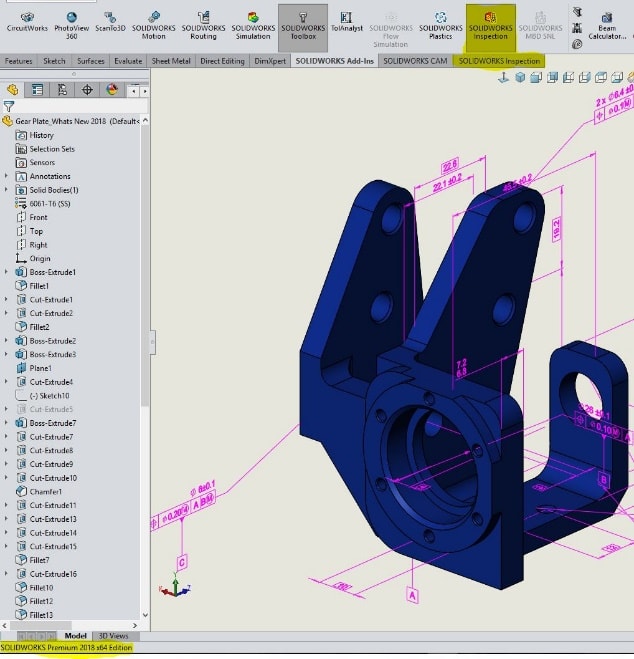The height and width of the screenshot is (659, 634).
Task: Switch to the Model tab at bottom
Action: [76, 635]
